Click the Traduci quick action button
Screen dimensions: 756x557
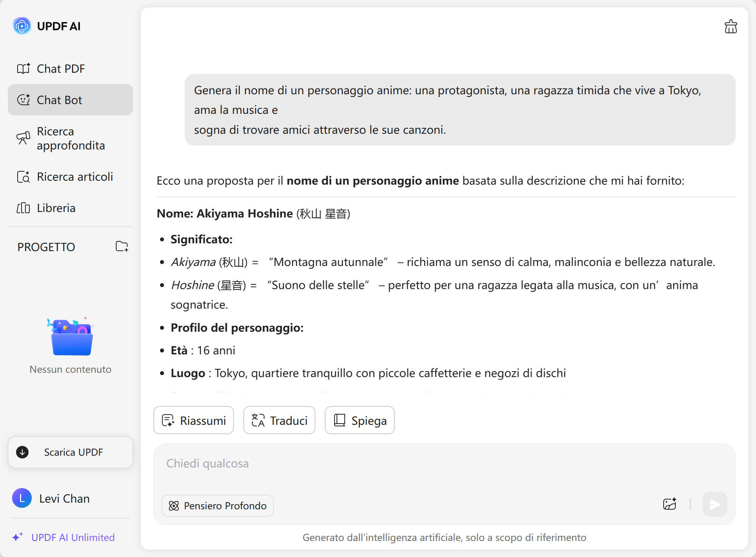pyautogui.click(x=279, y=420)
